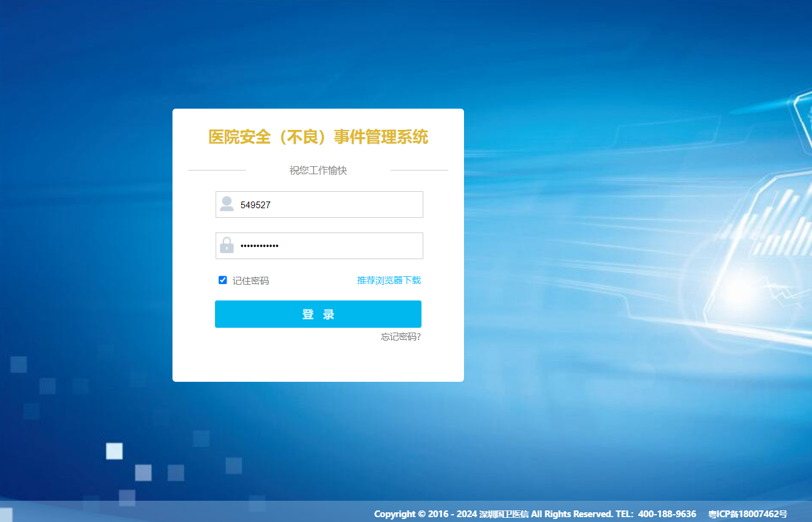Image resolution: width=812 pixels, height=522 pixels.
Task: Click the divider line right of 祝您工作愉快
Action: click(419, 171)
